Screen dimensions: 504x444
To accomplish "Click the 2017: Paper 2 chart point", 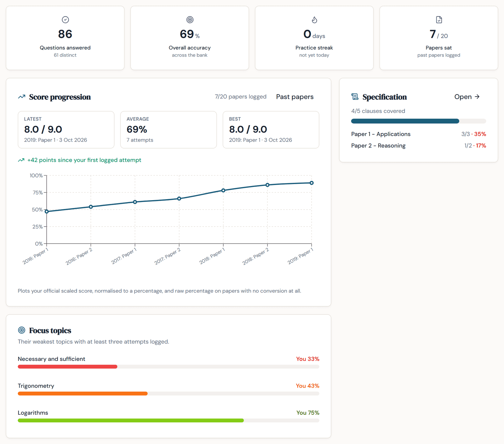I will click(179, 199).
